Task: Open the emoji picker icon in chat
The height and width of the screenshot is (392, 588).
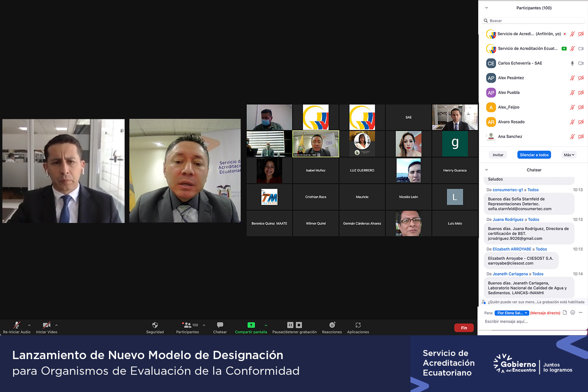Action: (x=573, y=312)
